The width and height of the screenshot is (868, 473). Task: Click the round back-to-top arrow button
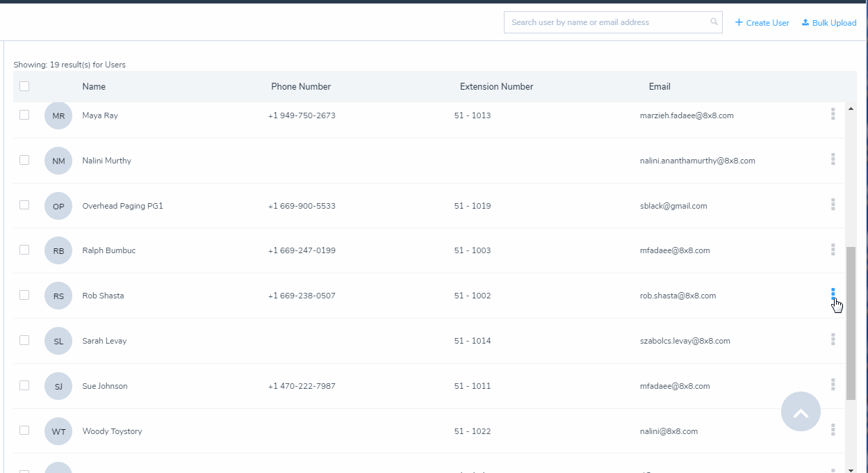point(801,412)
